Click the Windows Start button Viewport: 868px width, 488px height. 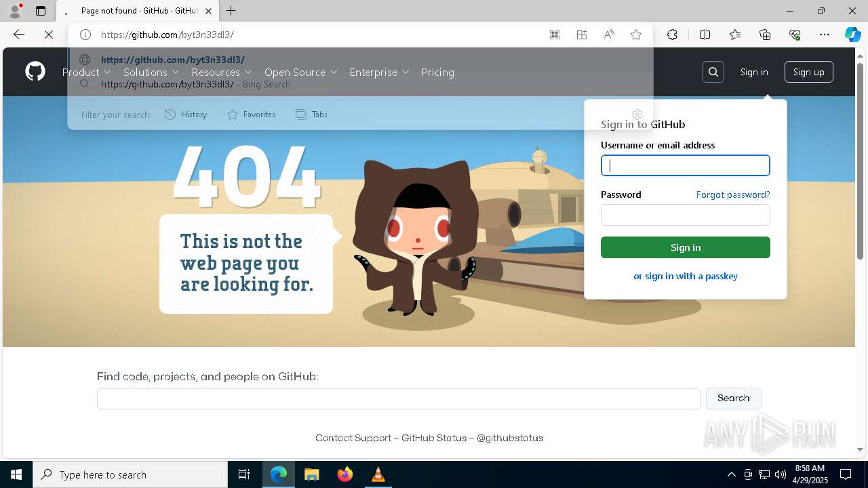coord(16,474)
